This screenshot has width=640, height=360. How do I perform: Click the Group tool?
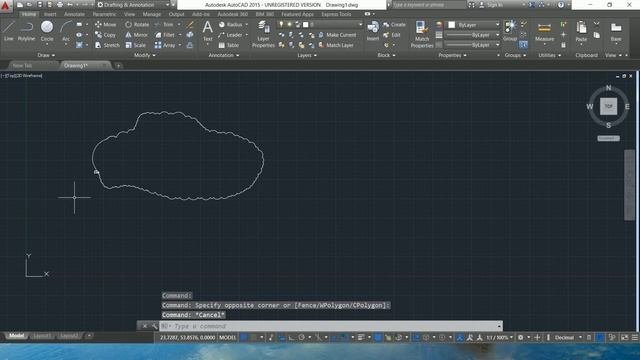tap(510, 31)
